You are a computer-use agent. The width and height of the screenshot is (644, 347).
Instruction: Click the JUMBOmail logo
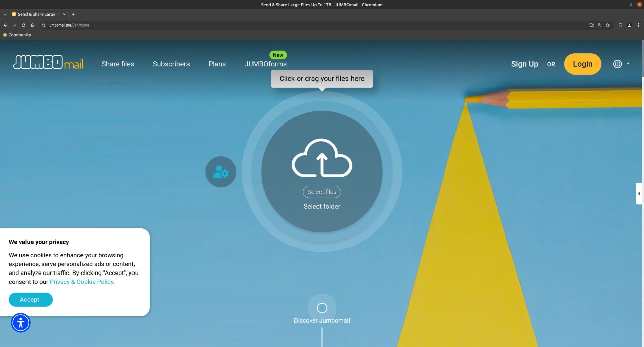(48, 63)
